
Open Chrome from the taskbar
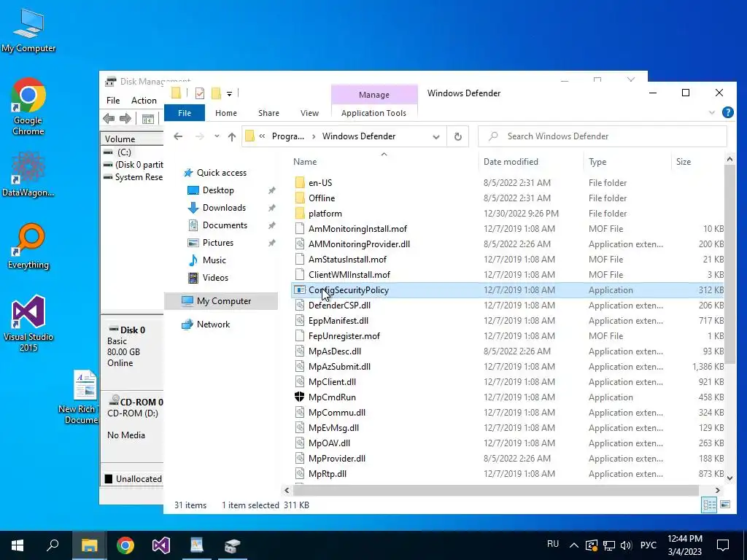pyautogui.click(x=125, y=545)
